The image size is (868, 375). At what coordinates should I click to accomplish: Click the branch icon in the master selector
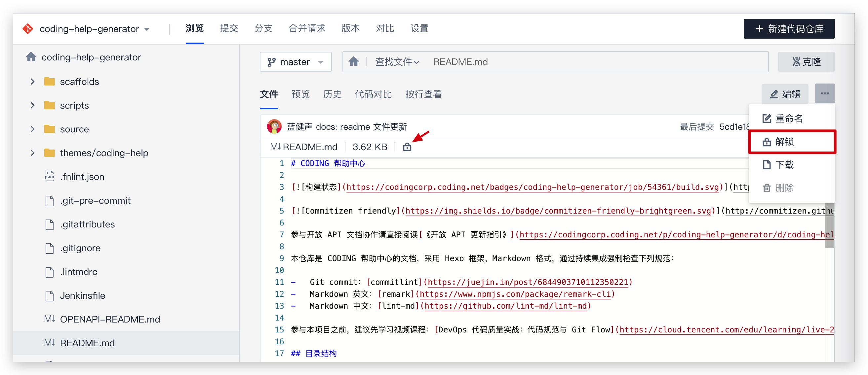coord(271,62)
